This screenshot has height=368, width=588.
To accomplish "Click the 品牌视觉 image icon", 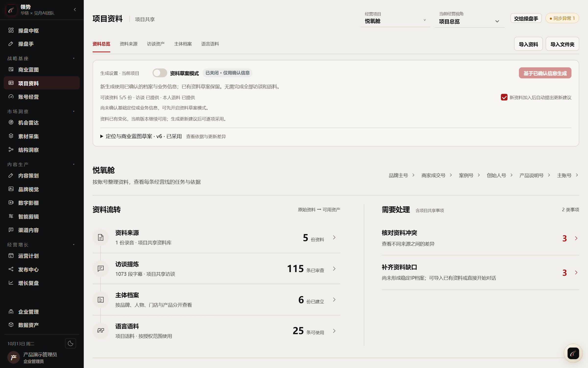I will click(x=11, y=189).
